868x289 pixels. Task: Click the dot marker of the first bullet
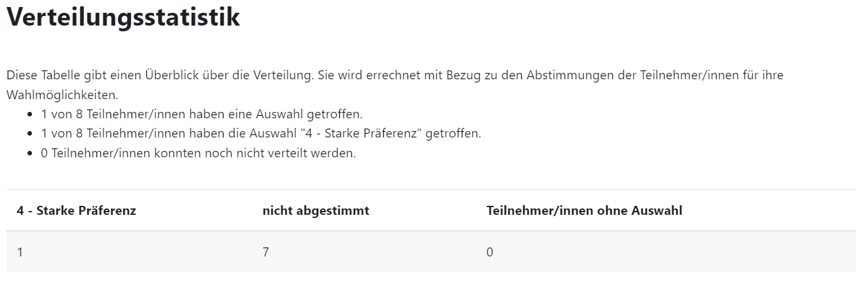30,115
